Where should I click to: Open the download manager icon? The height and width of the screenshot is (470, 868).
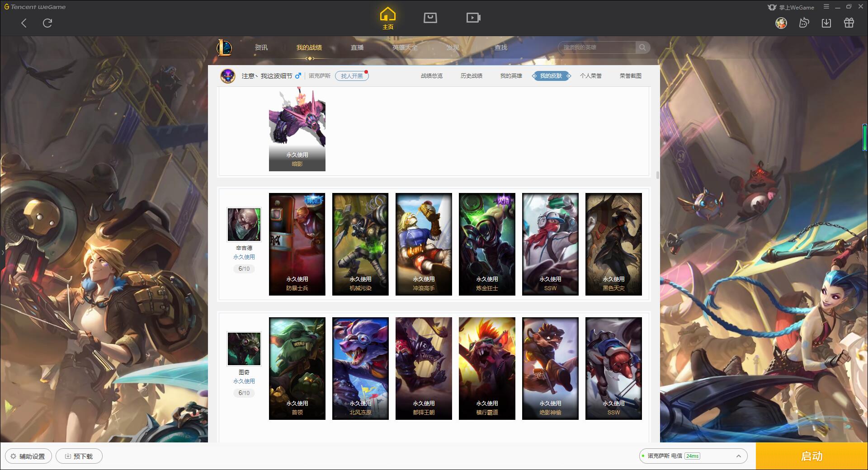tap(826, 23)
